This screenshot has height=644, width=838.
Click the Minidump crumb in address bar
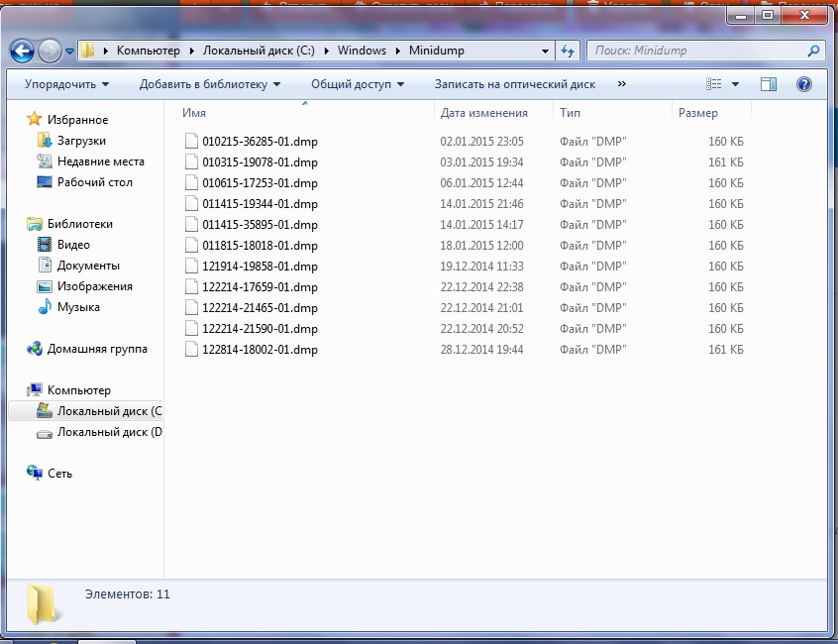pos(437,51)
